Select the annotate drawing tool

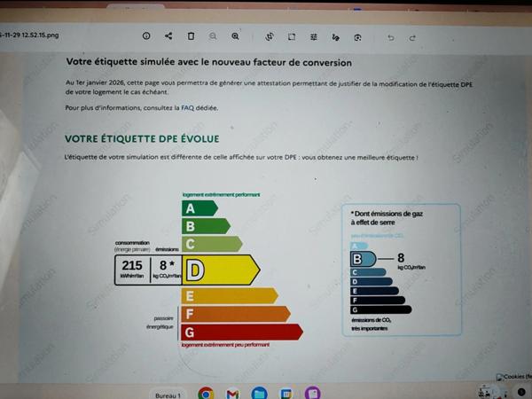coord(336,37)
